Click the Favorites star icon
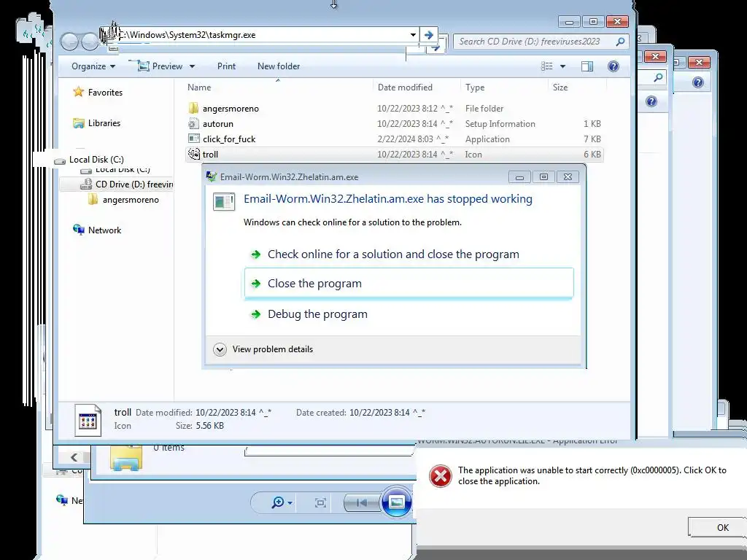The width and height of the screenshot is (747, 560). [79, 92]
